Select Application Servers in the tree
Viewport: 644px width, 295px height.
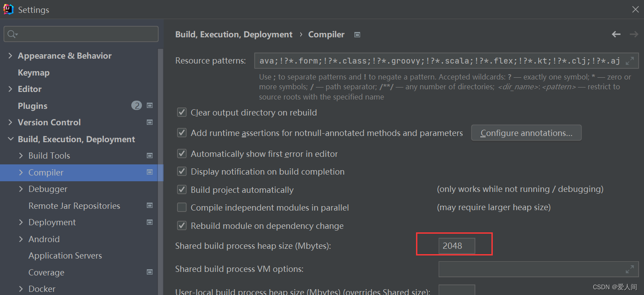click(65, 255)
